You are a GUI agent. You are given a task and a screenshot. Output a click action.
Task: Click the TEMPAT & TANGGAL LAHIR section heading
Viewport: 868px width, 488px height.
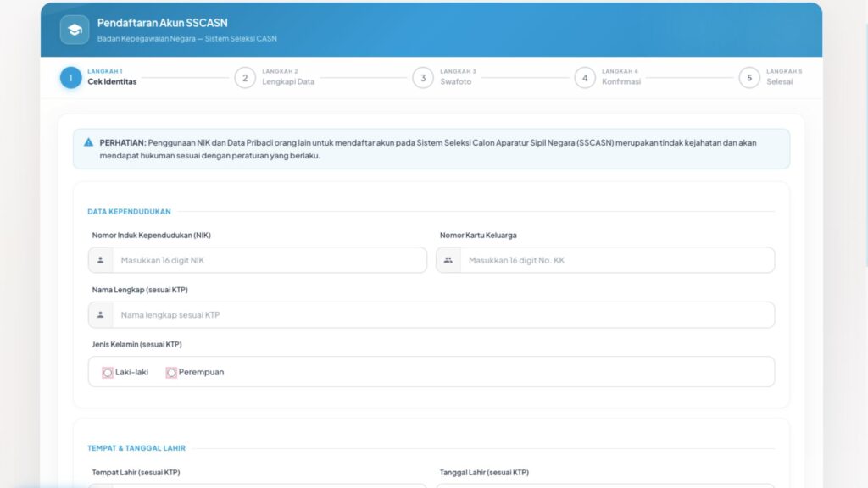tap(136, 448)
